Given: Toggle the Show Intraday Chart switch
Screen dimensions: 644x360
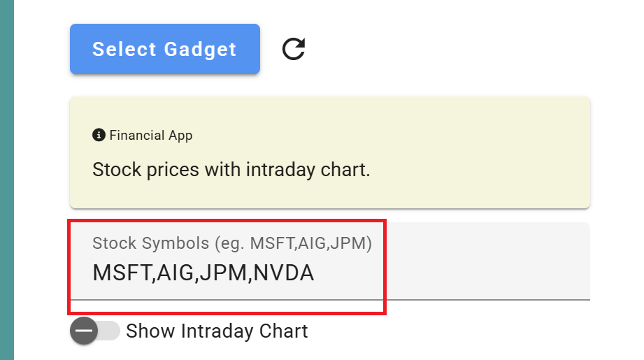Looking at the screenshot, I should 95,331.
